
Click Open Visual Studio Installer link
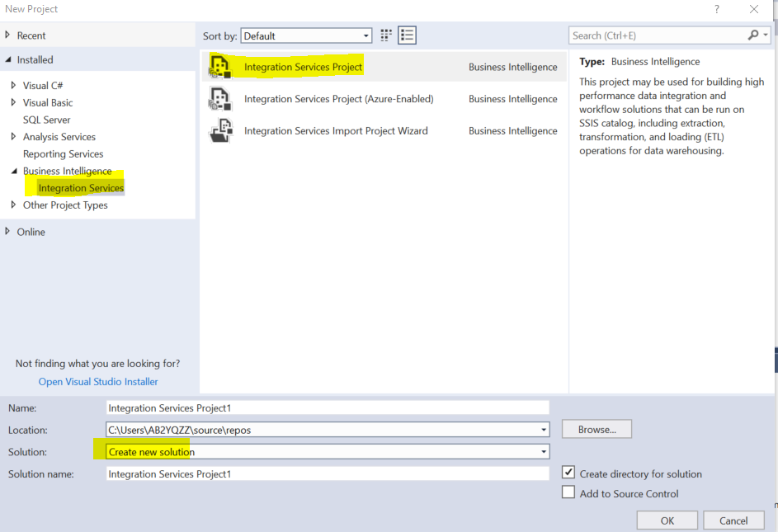98,382
